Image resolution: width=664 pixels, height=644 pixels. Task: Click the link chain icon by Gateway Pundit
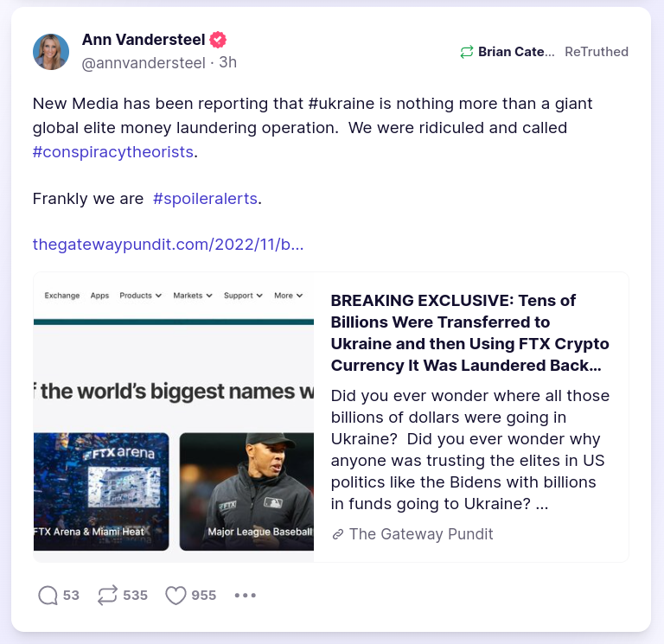click(338, 534)
